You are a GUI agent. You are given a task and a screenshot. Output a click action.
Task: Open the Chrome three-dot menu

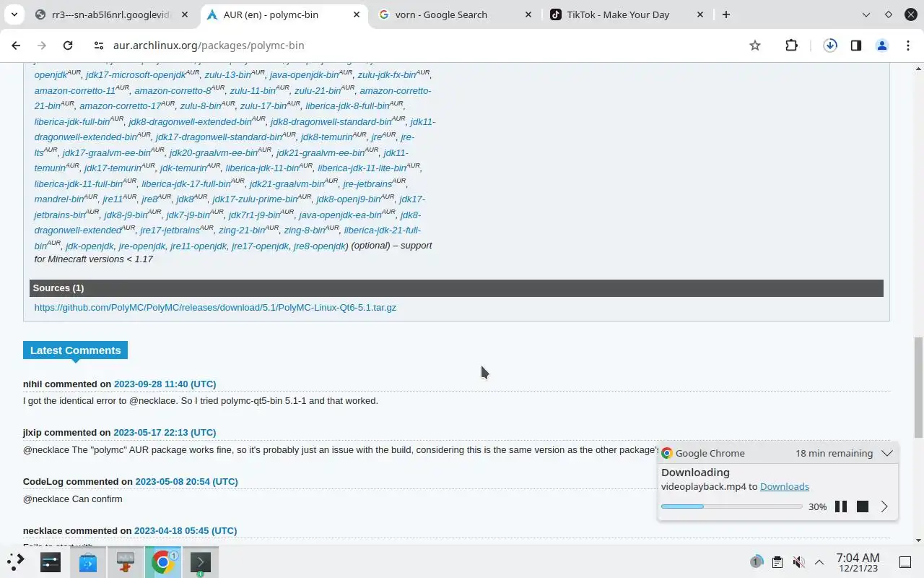[x=907, y=46]
